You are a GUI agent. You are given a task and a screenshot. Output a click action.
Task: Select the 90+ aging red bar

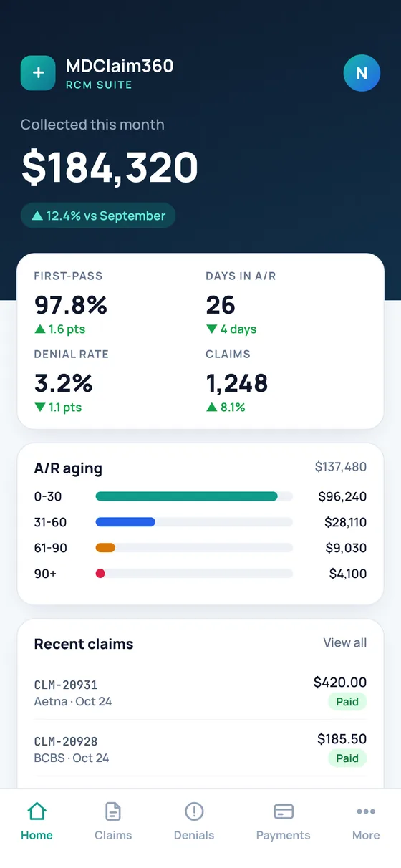click(100, 574)
